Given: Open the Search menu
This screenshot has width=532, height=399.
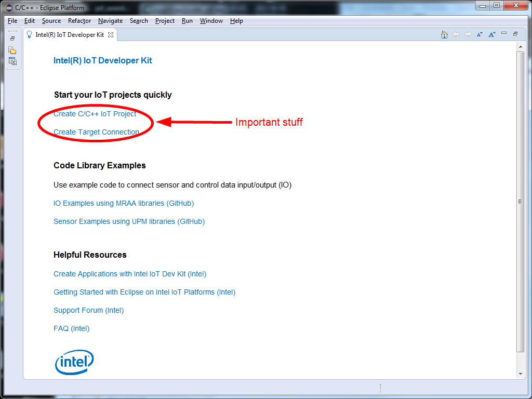Looking at the screenshot, I should (x=139, y=21).
